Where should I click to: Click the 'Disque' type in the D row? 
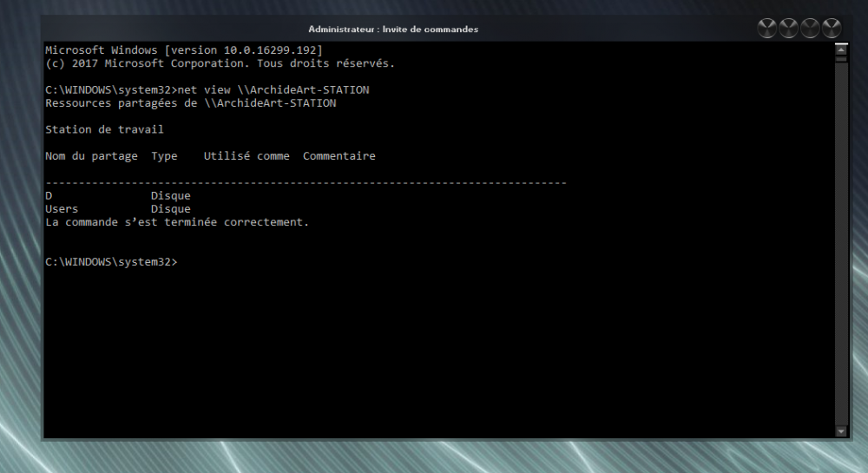coord(170,196)
